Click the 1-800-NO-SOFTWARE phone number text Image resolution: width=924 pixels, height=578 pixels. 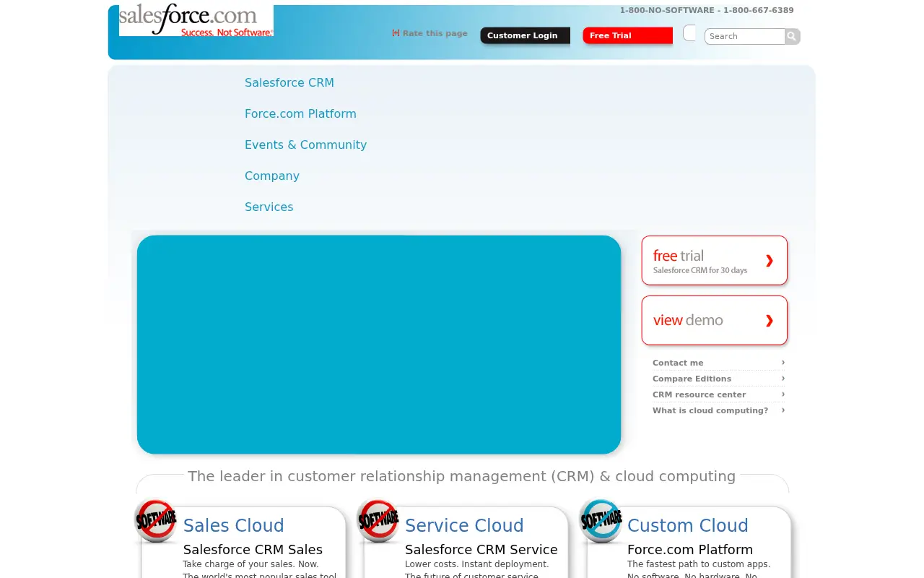(706, 10)
